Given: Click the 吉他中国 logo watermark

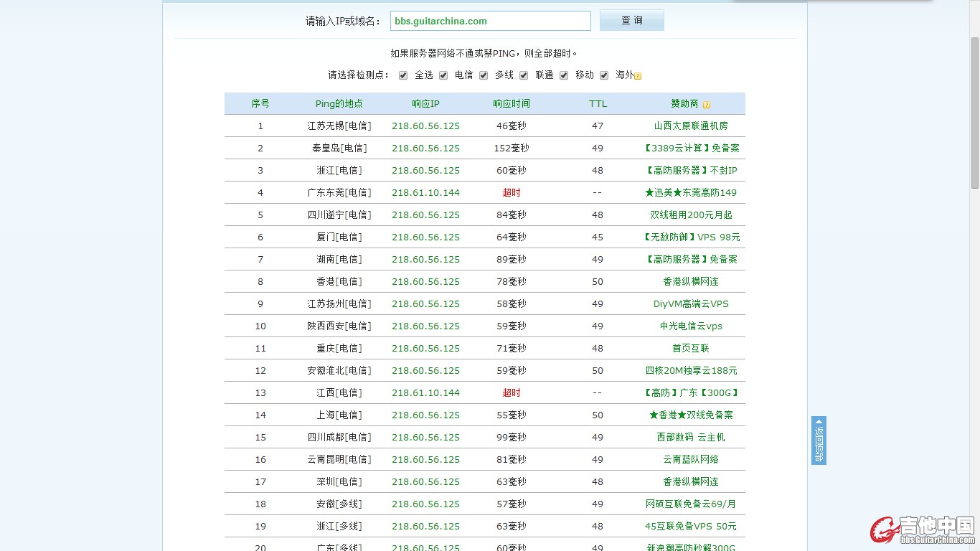Looking at the screenshot, I should (x=922, y=530).
